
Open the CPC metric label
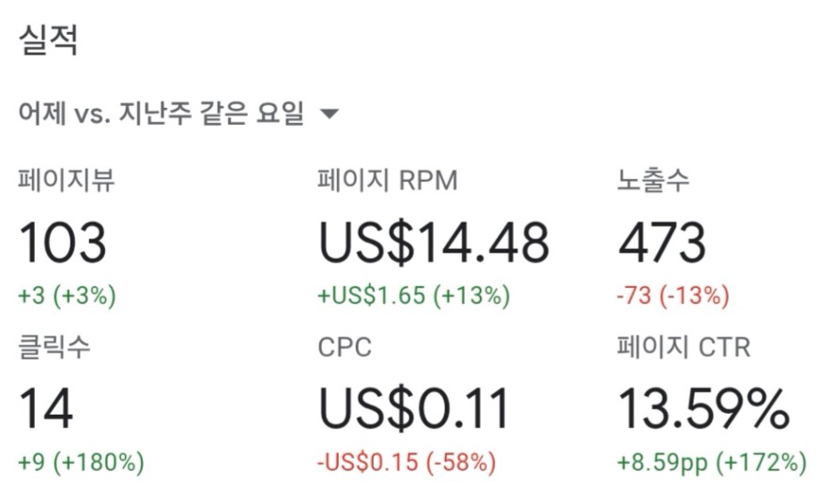345,347
